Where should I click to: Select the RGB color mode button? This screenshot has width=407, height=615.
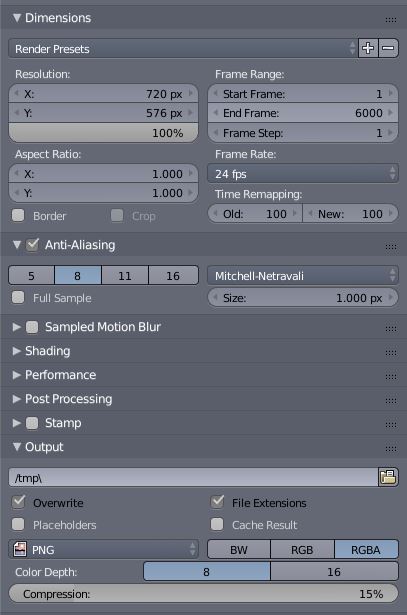pos(302,549)
